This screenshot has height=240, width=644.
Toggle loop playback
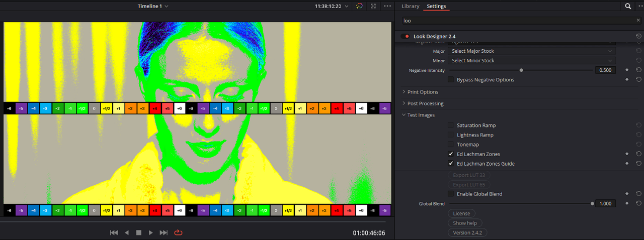point(178,232)
